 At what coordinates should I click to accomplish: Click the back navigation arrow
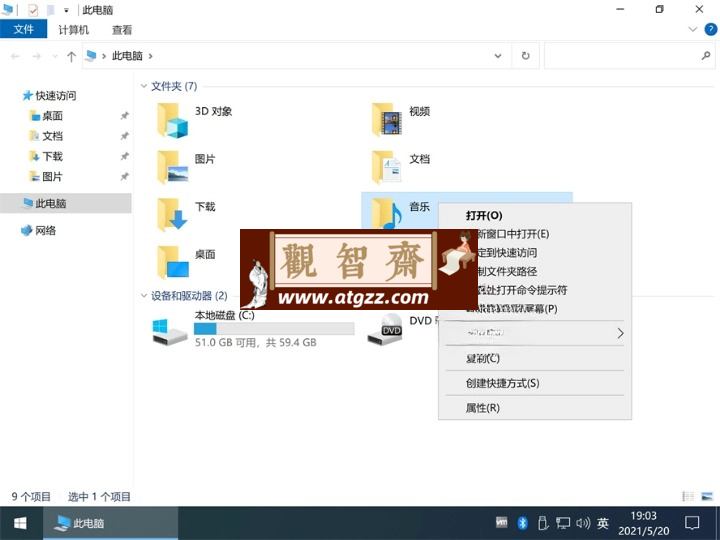click(x=15, y=56)
